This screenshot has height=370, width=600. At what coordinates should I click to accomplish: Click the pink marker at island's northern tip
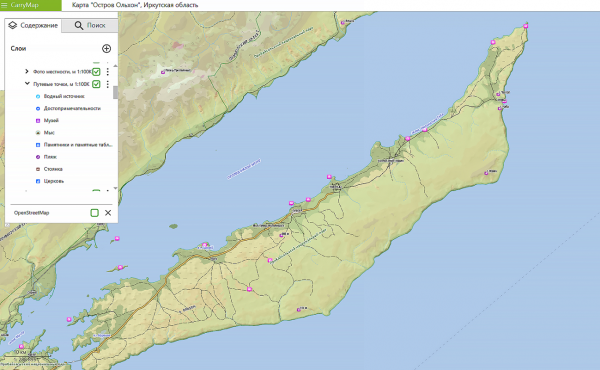point(526,26)
